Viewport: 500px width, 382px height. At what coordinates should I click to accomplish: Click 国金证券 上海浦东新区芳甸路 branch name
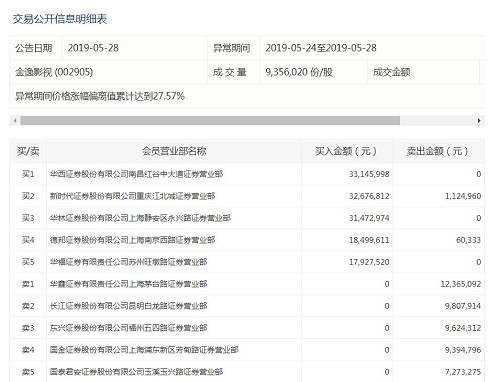coord(144,350)
